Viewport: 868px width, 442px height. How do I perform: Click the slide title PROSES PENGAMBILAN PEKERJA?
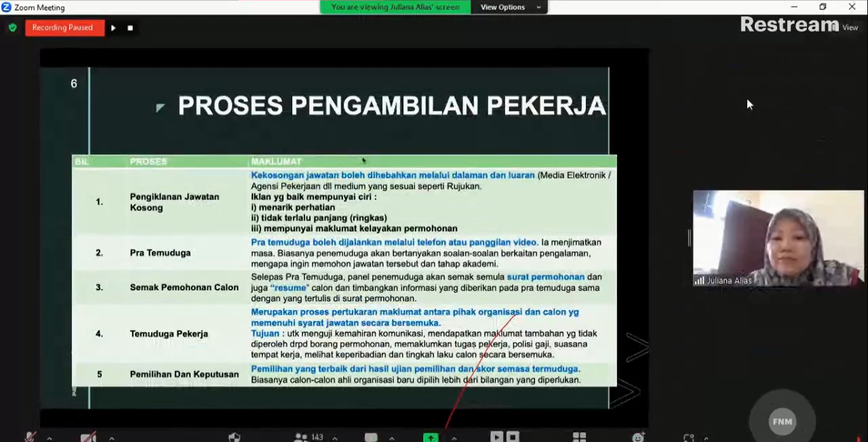tap(392, 106)
